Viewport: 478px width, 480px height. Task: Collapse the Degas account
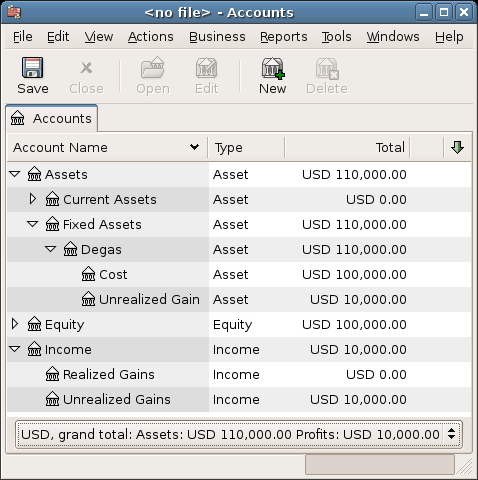click(51, 249)
